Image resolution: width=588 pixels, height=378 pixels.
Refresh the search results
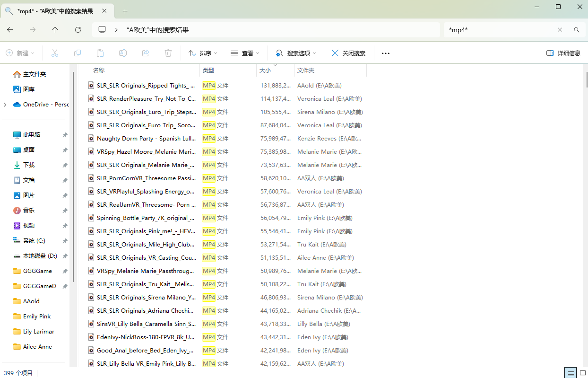[78, 29]
